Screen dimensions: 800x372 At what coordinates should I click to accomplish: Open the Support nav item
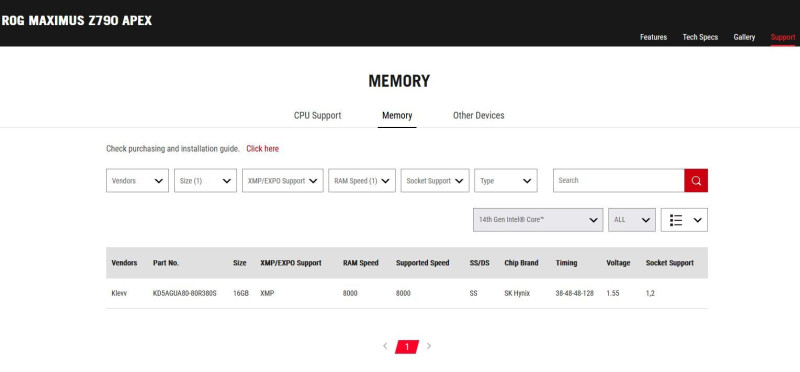[783, 37]
